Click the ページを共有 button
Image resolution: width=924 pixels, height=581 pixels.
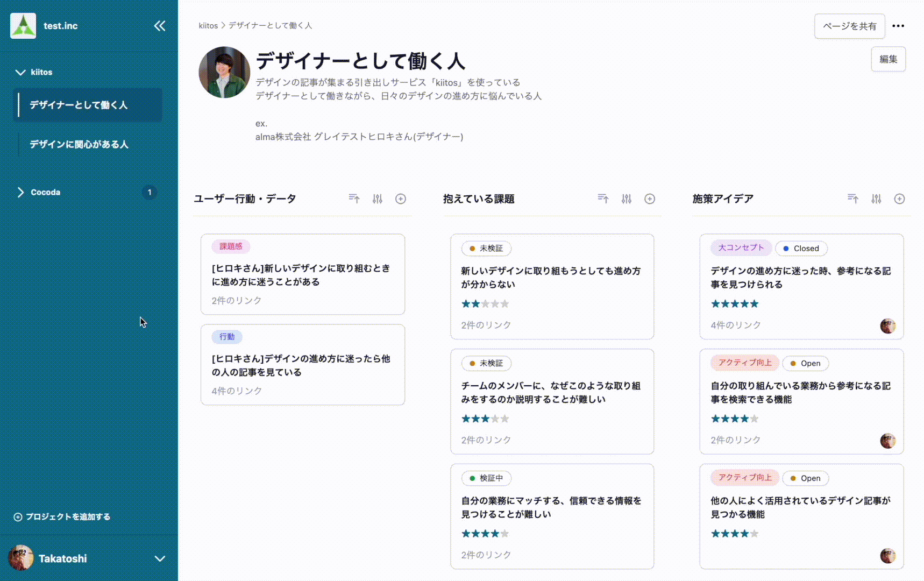pos(849,26)
